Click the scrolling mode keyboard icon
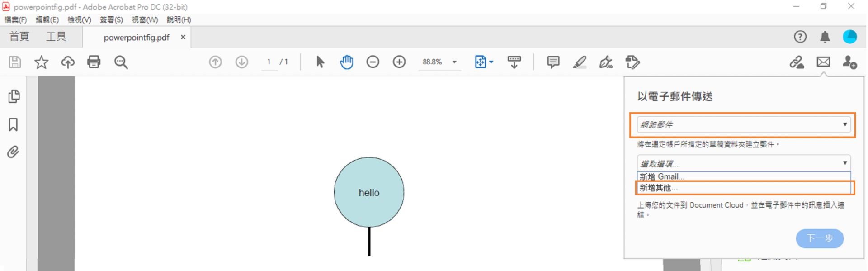Screen dimensions: 868x271 514,62
